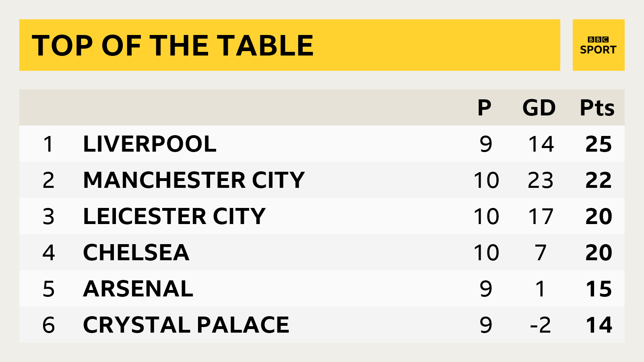Click Liverpool's 25 points value
644x362 pixels.
pyautogui.click(x=599, y=144)
